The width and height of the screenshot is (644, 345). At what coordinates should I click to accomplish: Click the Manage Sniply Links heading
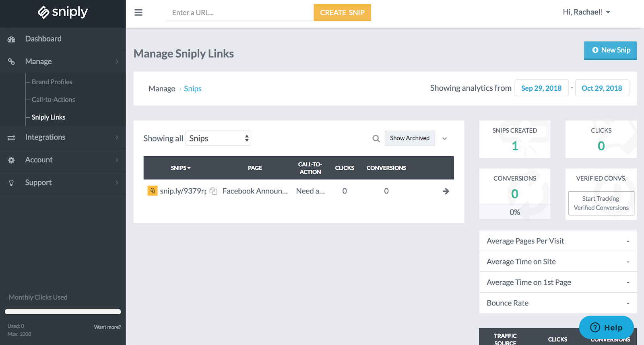pos(184,54)
